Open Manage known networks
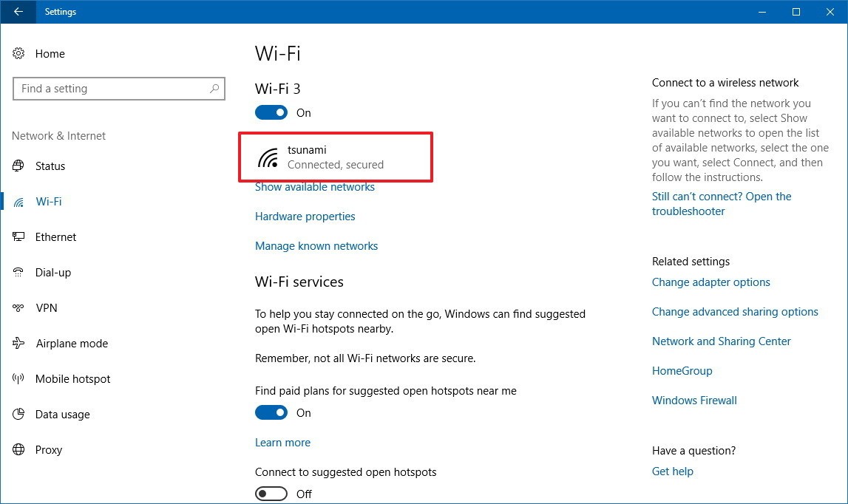This screenshot has height=504, width=848. [x=316, y=245]
